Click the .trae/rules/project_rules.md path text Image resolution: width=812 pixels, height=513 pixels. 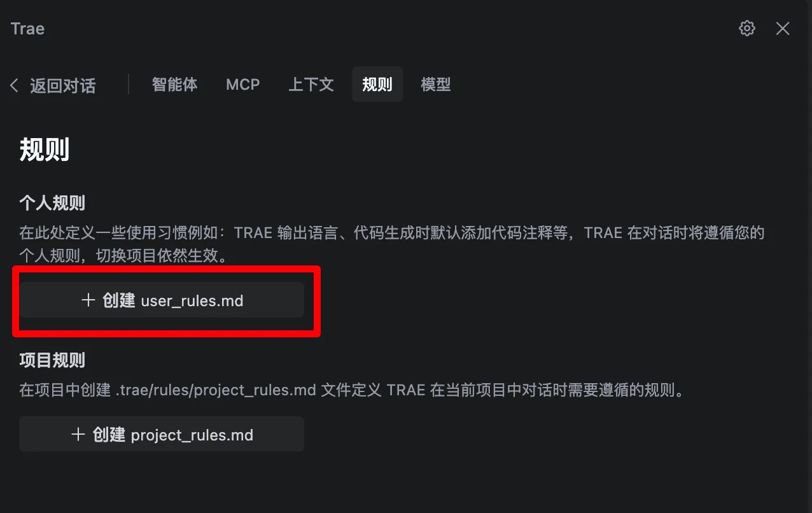(216, 390)
